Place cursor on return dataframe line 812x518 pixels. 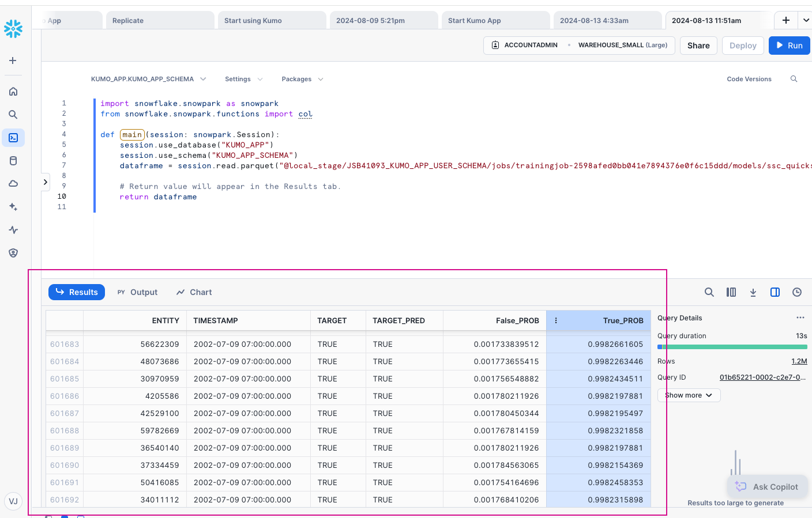coord(158,197)
